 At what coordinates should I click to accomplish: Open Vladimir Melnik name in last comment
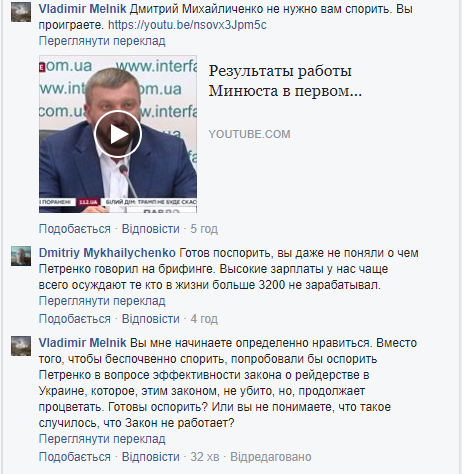click(82, 343)
